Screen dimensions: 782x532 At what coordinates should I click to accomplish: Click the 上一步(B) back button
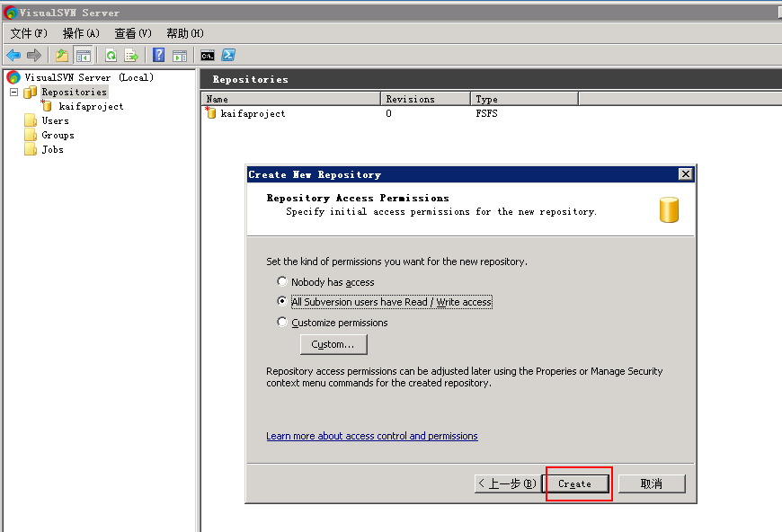(x=507, y=483)
